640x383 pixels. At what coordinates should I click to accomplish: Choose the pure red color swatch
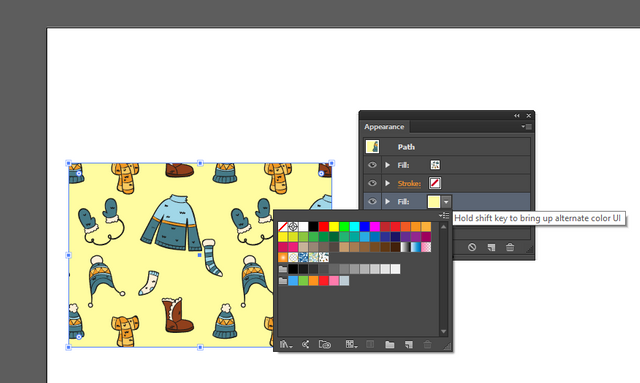(324, 226)
